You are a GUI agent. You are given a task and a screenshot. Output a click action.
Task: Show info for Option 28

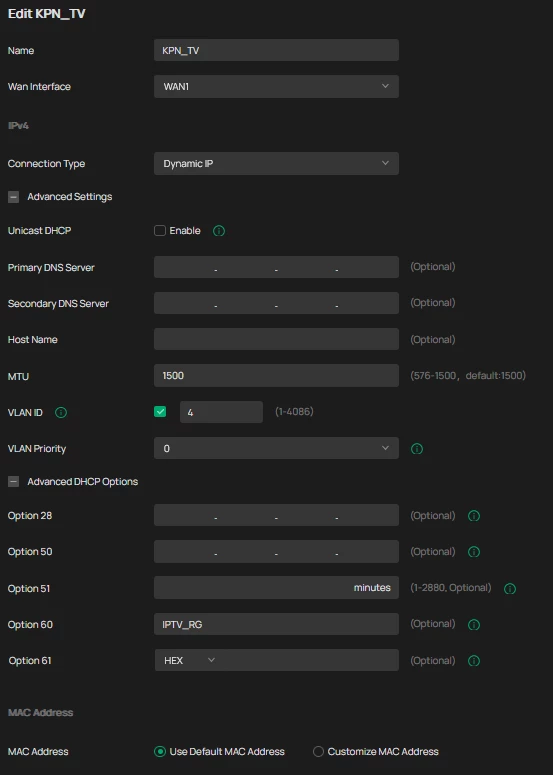[474, 516]
